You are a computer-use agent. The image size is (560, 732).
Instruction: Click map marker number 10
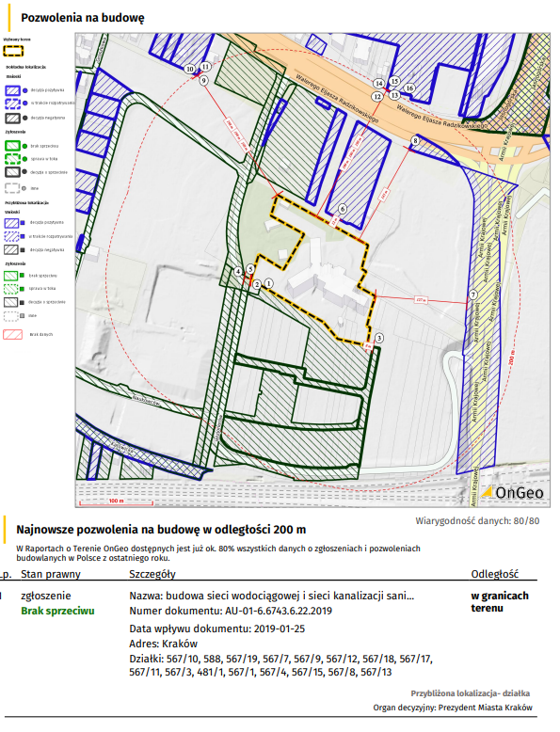(189, 69)
